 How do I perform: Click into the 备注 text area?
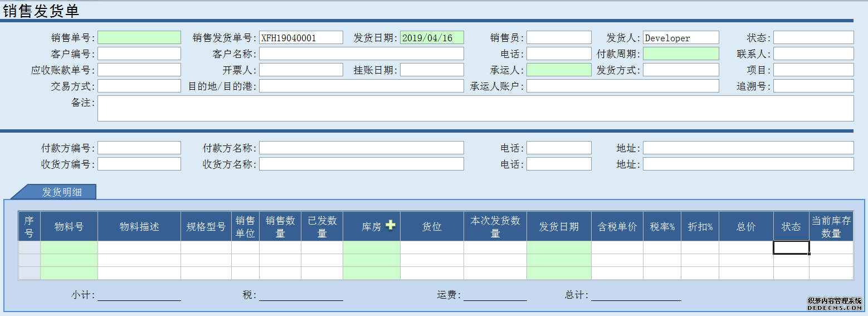[x=475, y=108]
